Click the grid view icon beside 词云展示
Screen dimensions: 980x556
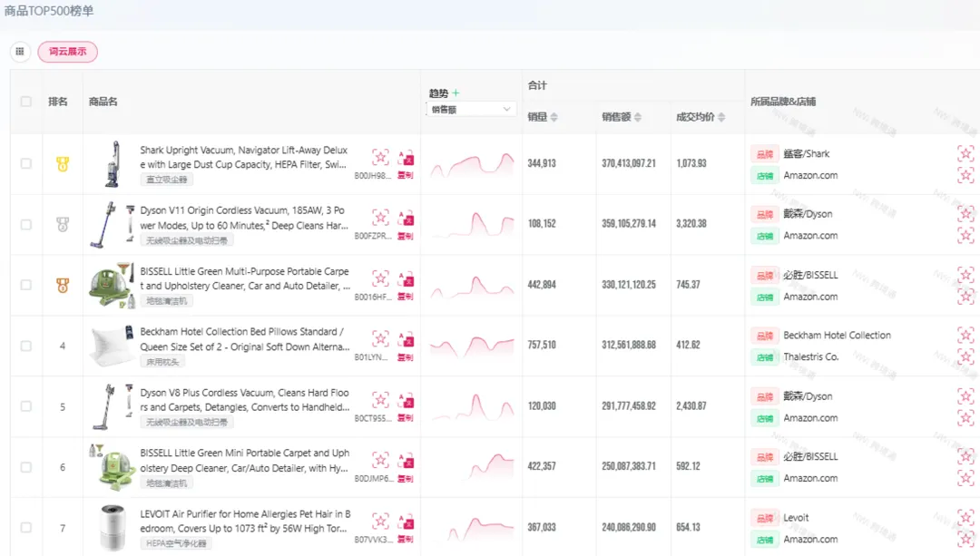[20, 52]
